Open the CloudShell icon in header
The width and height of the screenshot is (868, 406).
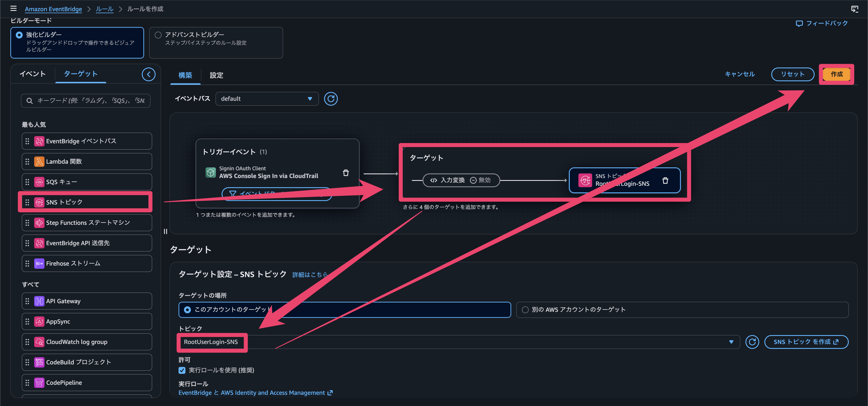pyautogui.click(x=855, y=9)
